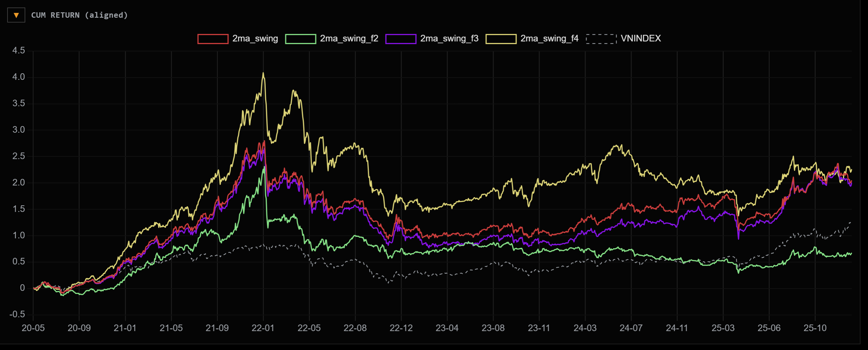Click the 23-04 x-axis date label
Viewport: 868px width, 350px height.
(447, 328)
